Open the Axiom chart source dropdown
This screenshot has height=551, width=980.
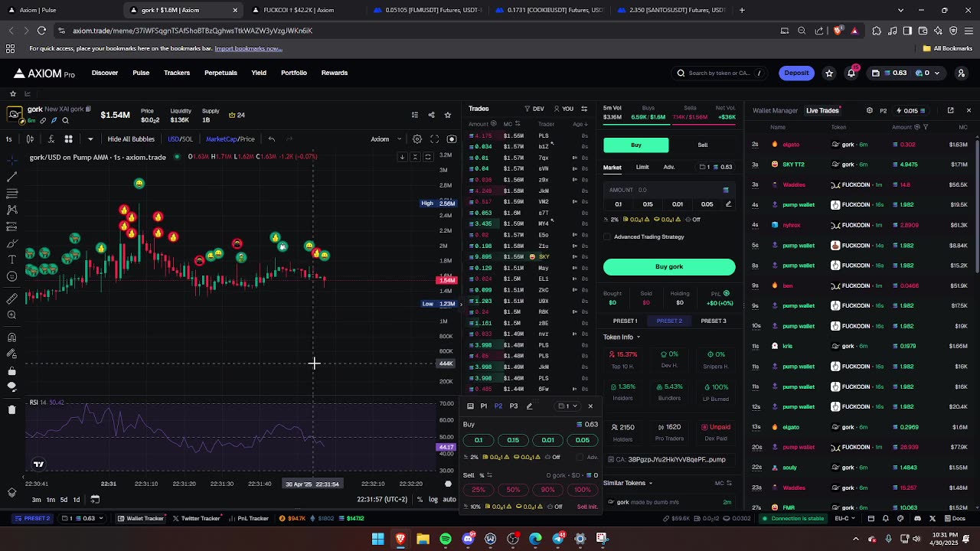point(386,139)
